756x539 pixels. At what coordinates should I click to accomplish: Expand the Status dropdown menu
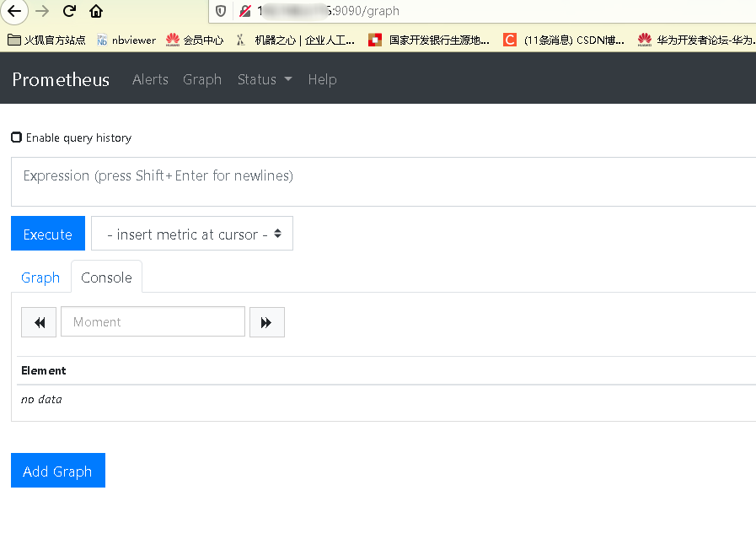click(265, 79)
